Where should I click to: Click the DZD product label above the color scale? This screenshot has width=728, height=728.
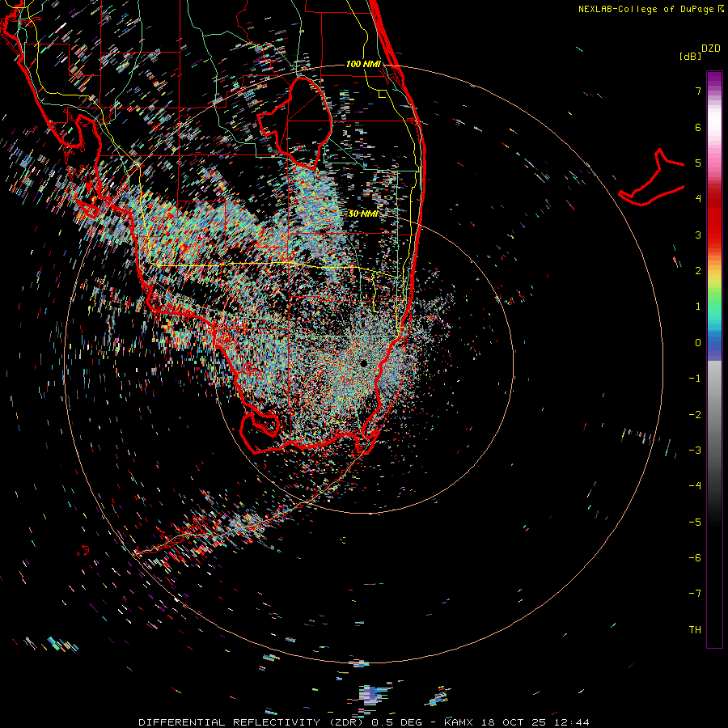(x=711, y=48)
